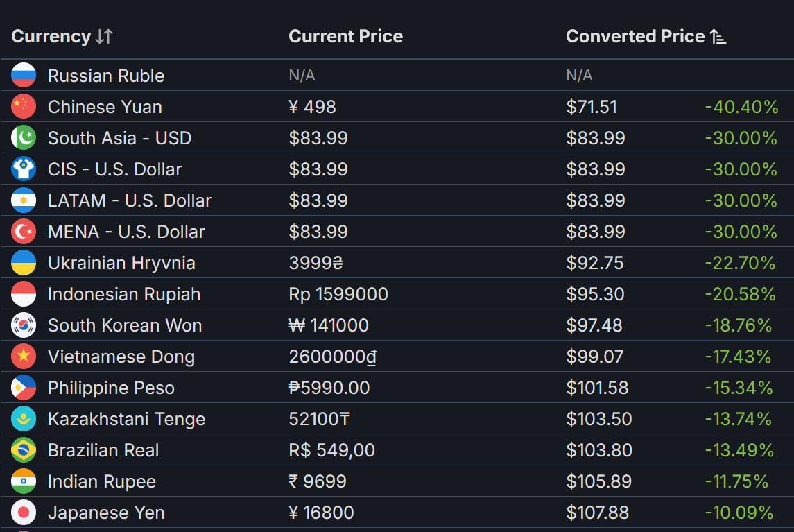Click the Chinese Yuan flag icon
This screenshot has width=794, height=532.
[x=24, y=106]
